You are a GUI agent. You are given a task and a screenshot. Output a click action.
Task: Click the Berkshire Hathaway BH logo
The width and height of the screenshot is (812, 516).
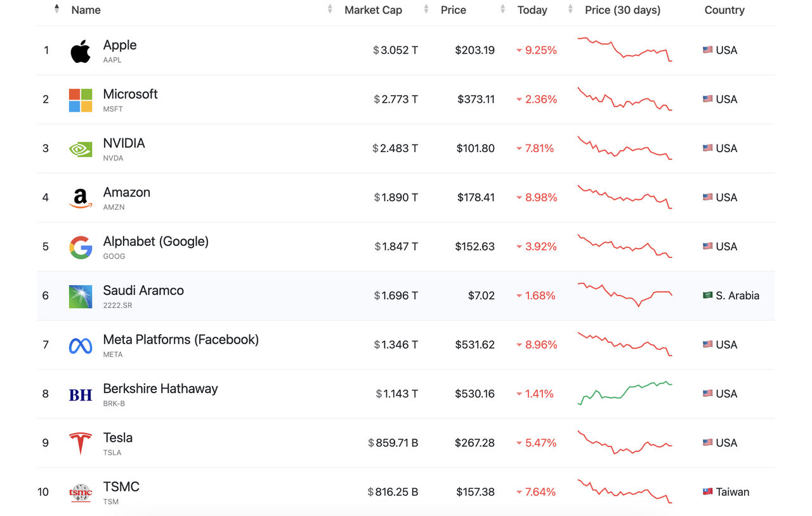(x=81, y=395)
